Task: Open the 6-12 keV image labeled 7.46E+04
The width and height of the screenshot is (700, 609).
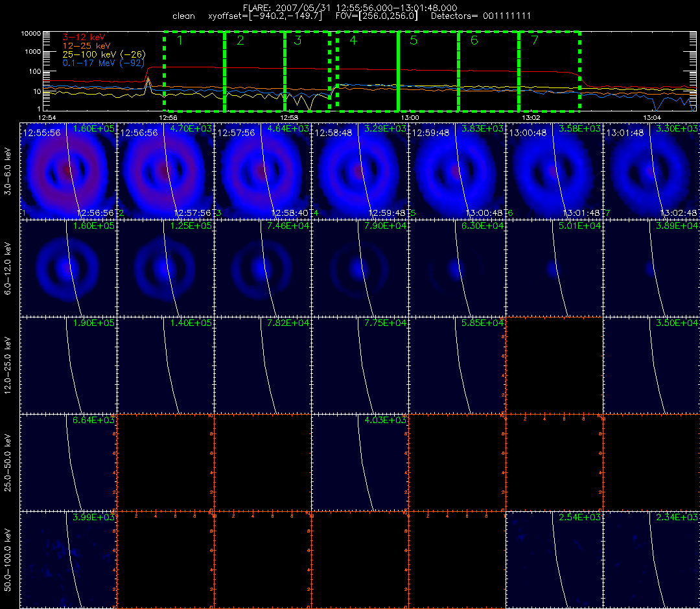Action: (263, 269)
